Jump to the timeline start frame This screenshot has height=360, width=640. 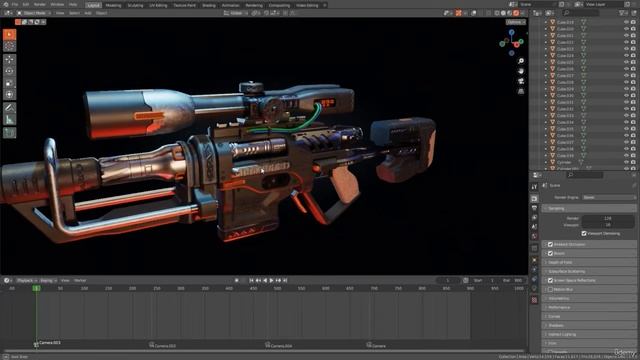251,280
